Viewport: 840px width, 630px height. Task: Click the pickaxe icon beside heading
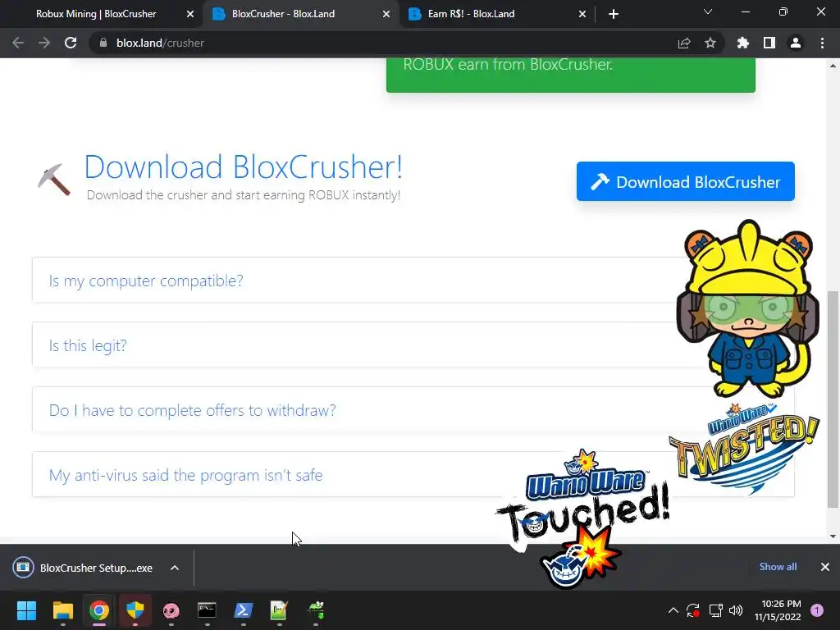(x=54, y=180)
